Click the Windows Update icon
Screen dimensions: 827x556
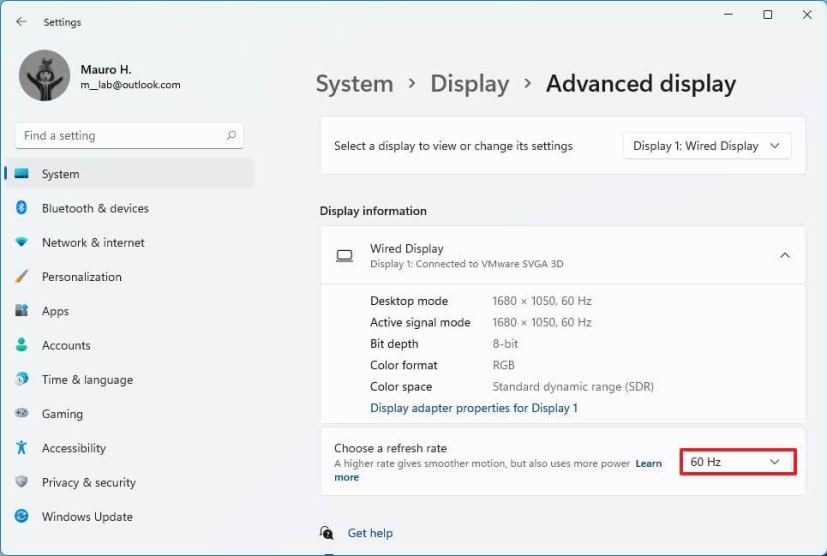point(21,517)
